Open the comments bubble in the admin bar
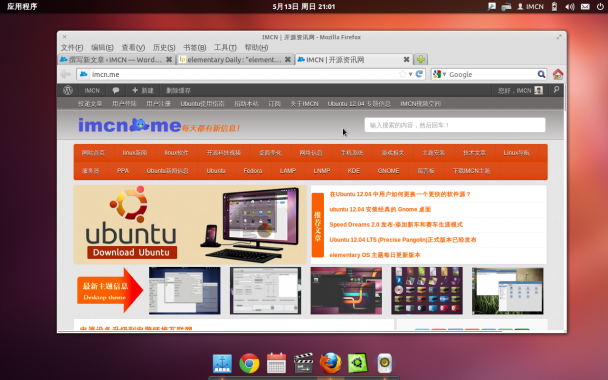The width and height of the screenshot is (608, 380). (x=116, y=90)
